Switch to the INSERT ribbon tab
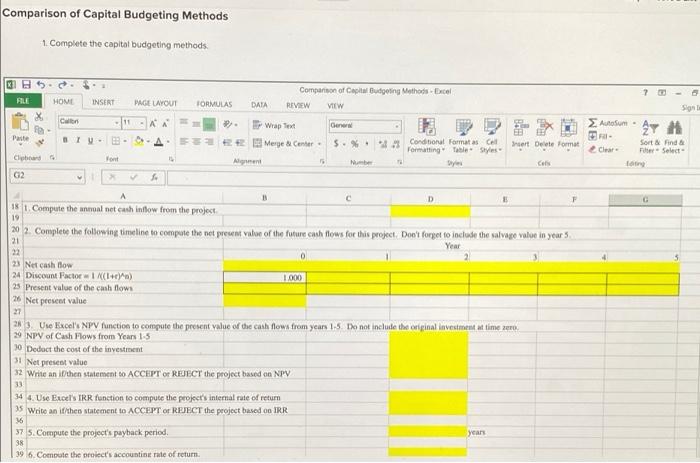This screenshot has width=700, height=463. click(103, 103)
